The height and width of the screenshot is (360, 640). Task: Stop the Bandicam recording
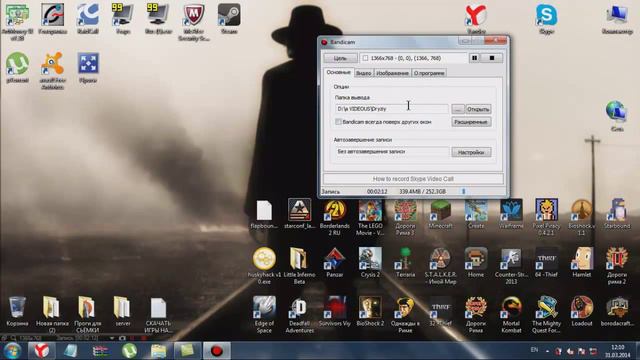(x=492, y=58)
